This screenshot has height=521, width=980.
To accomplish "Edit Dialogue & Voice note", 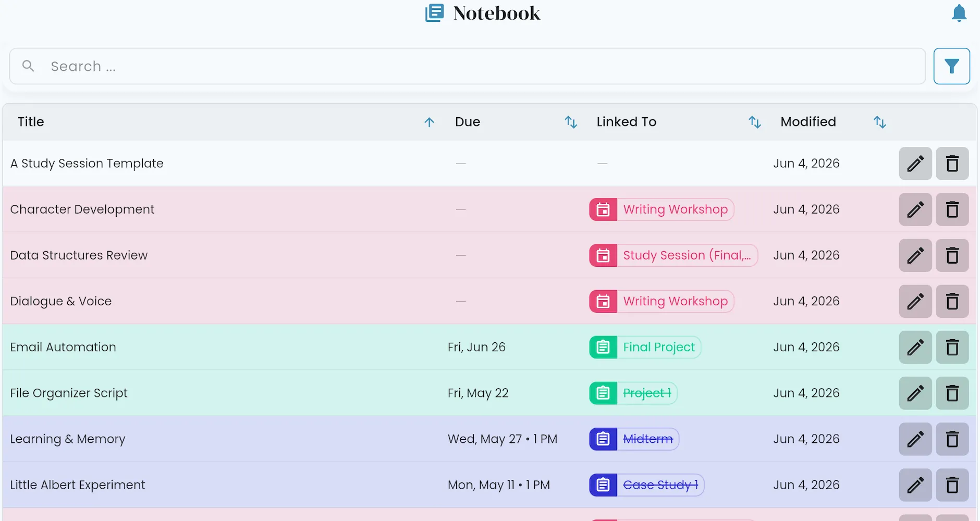I will 915,301.
